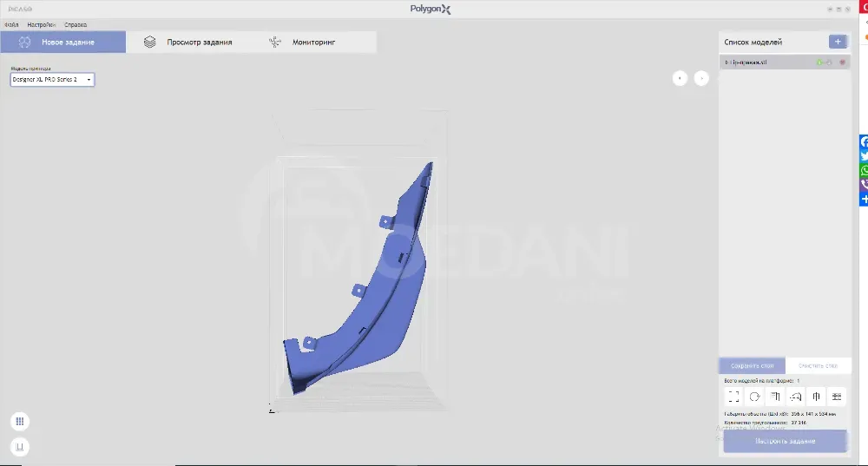
Task: Click the '27 316' triangle count value
Action: tap(799, 423)
